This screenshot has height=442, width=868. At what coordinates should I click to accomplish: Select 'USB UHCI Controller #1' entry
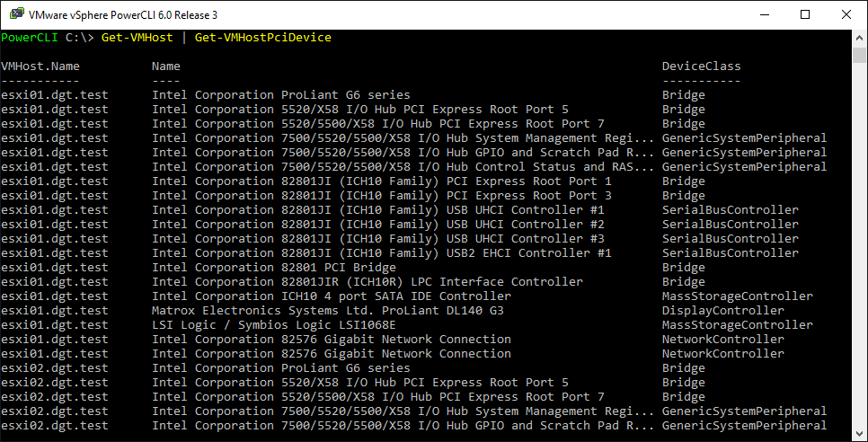click(378, 210)
